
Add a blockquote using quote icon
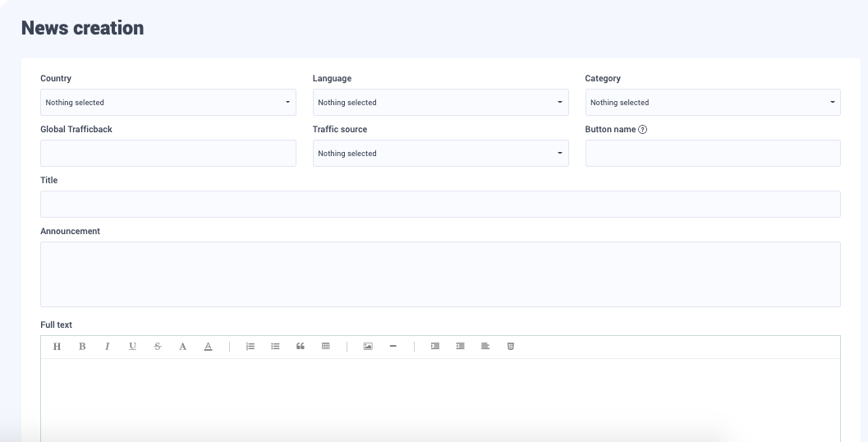pos(301,347)
